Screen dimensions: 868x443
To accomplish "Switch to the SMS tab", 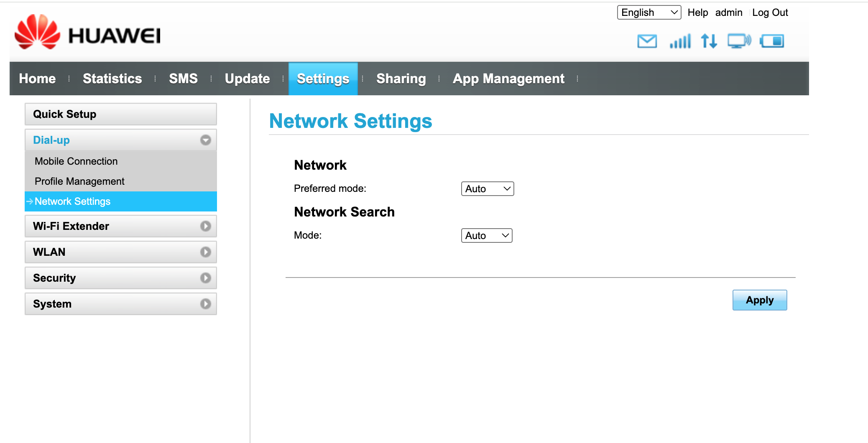I will [183, 79].
